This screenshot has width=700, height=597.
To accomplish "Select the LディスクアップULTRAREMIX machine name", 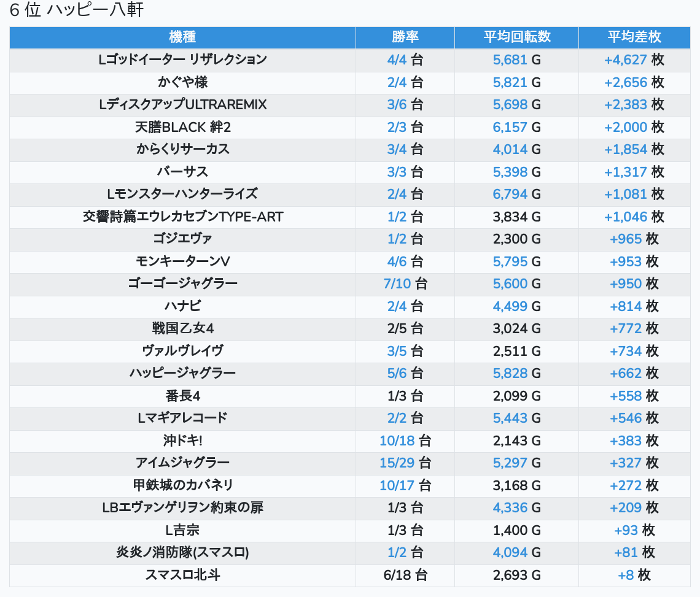I will [182, 105].
